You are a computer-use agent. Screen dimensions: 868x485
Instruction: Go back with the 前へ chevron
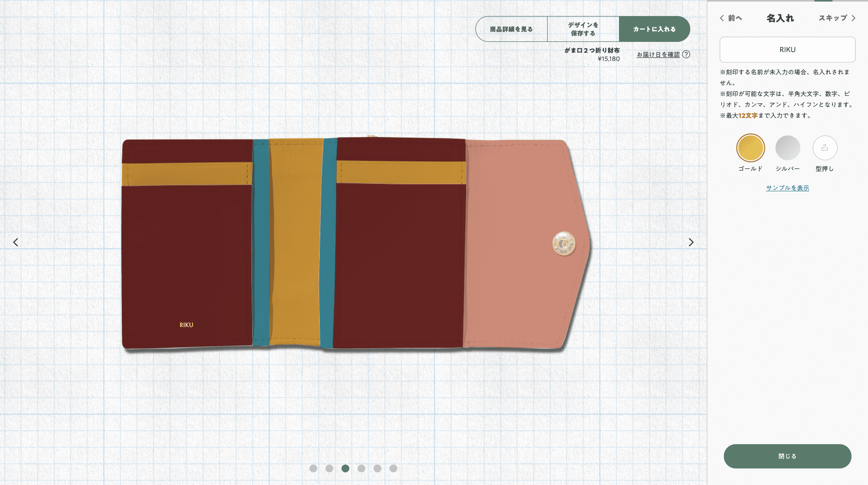pyautogui.click(x=731, y=18)
